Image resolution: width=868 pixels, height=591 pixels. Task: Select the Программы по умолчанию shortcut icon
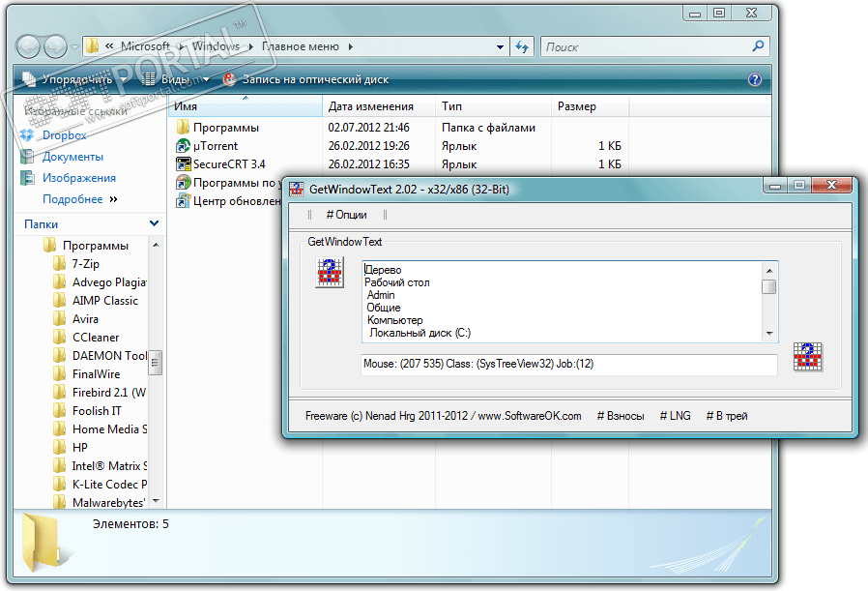coord(183,182)
